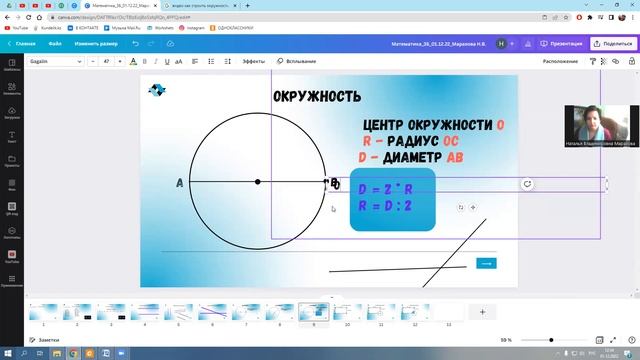Open the Projects folder panel in the sidebar

pyautogui.click(x=12, y=161)
